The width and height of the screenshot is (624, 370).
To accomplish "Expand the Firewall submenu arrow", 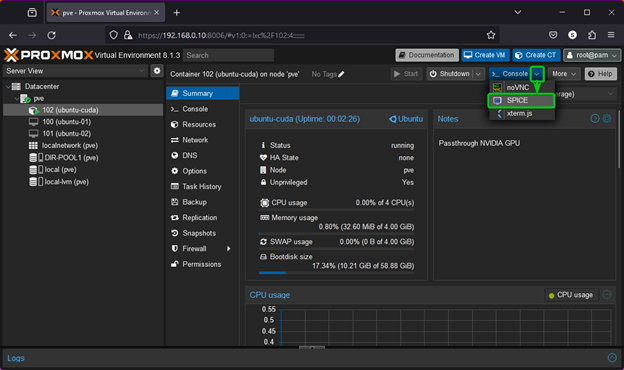I will [x=228, y=249].
